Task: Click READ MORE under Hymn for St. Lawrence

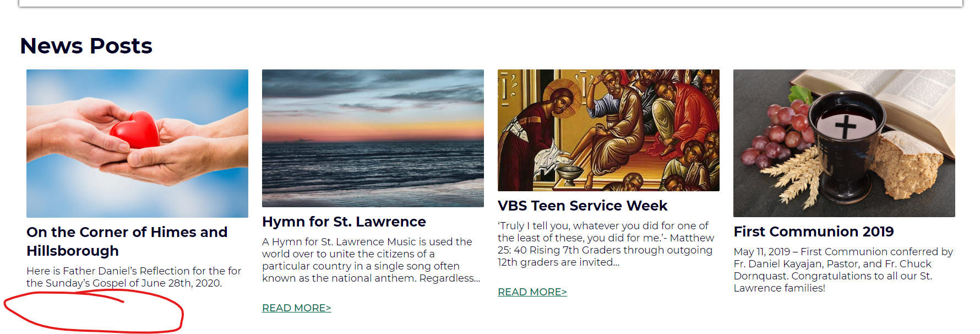Action: coord(296,308)
